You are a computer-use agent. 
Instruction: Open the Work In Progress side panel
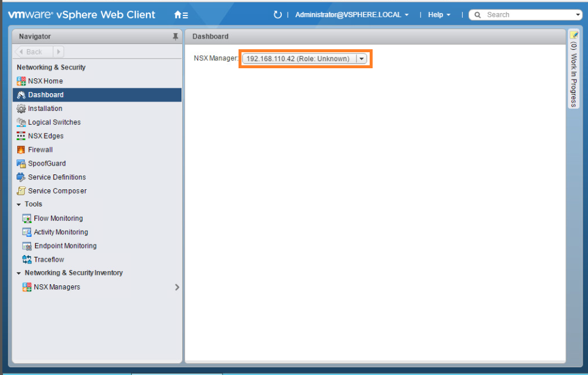point(574,70)
